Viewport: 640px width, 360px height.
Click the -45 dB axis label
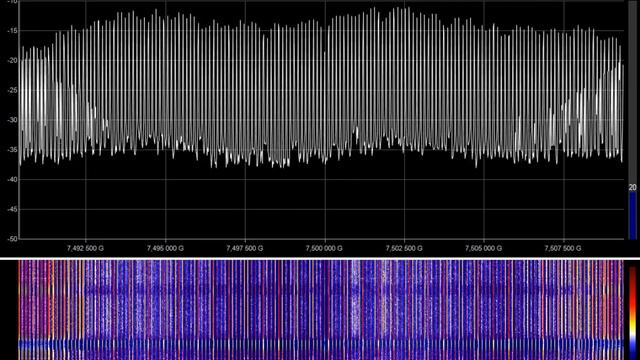click(x=13, y=210)
